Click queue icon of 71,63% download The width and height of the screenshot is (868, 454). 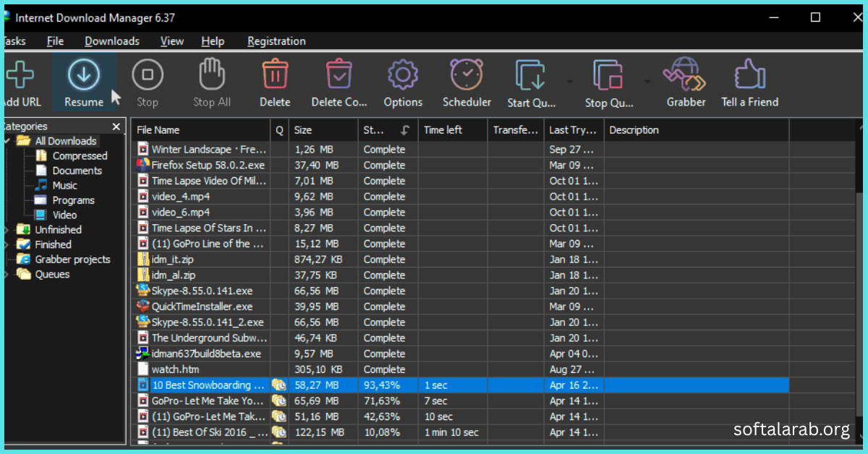279,401
